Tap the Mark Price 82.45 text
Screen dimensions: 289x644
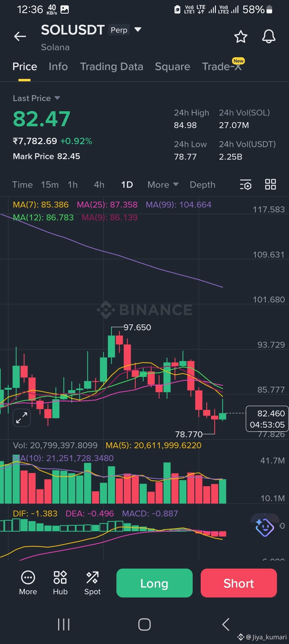(46, 156)
